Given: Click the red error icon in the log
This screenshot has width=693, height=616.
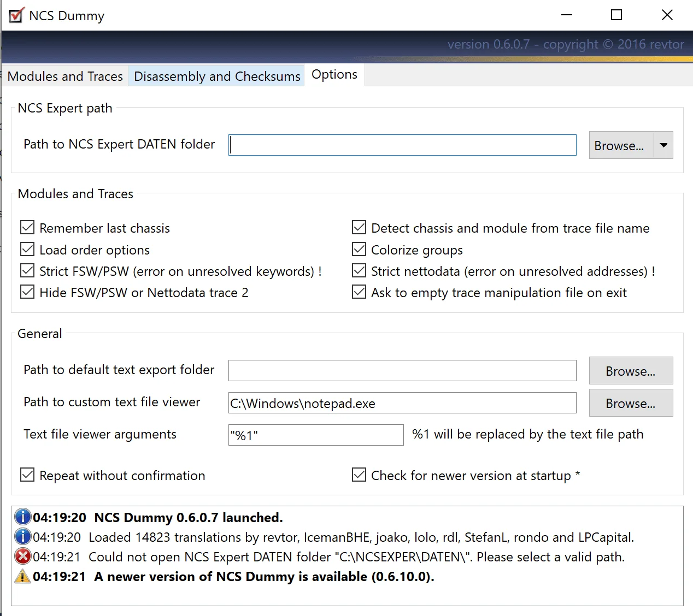Looking at the screenshot, I should click(x=22, y=556).
